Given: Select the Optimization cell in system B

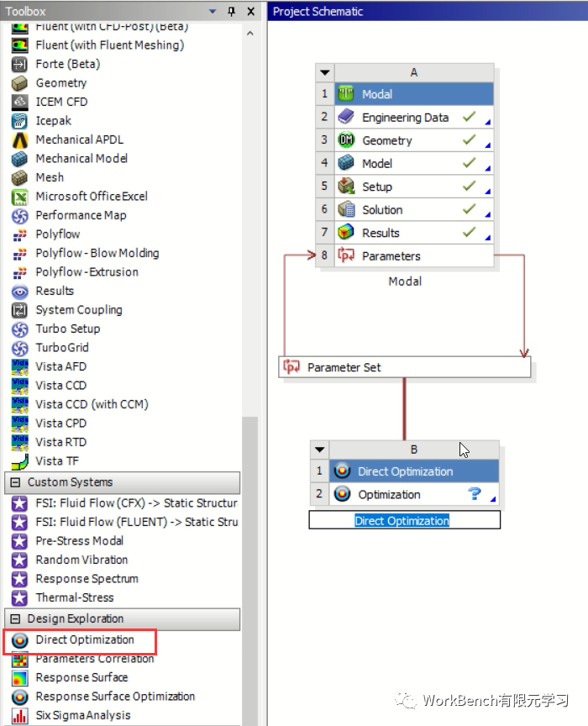Looking at the screenshot, I should pyautogui.click(x=414, y=494).
